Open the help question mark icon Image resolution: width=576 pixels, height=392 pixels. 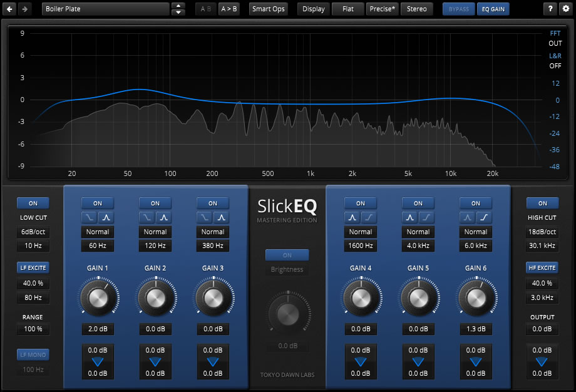[550, 9]
